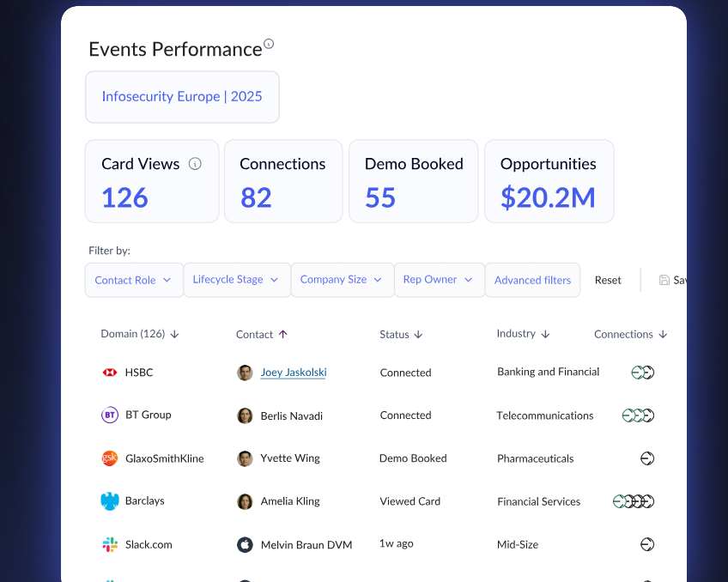
Task: Click the Card Views info icon
Action: (195, 164)
